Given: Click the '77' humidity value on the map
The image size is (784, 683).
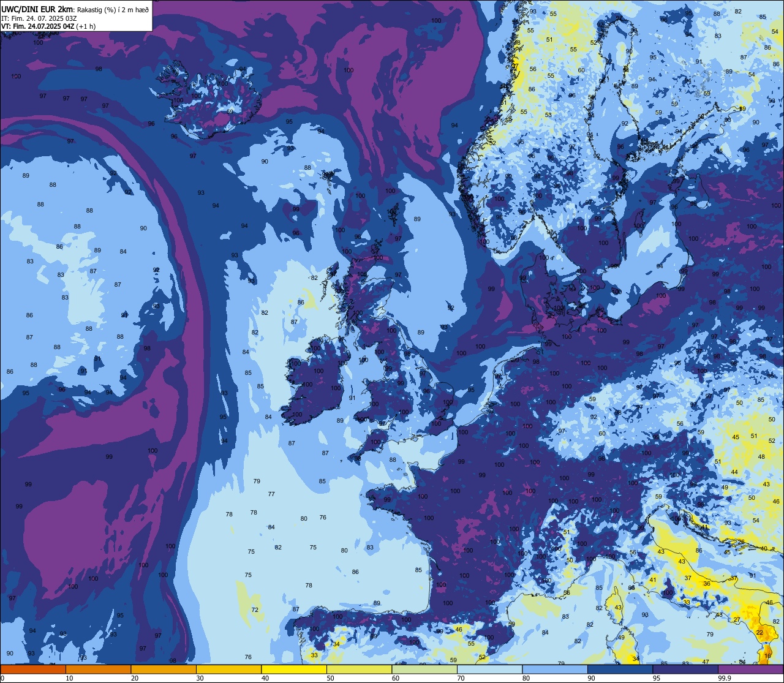Looking at the screenshot, I should tap(271, 494).
